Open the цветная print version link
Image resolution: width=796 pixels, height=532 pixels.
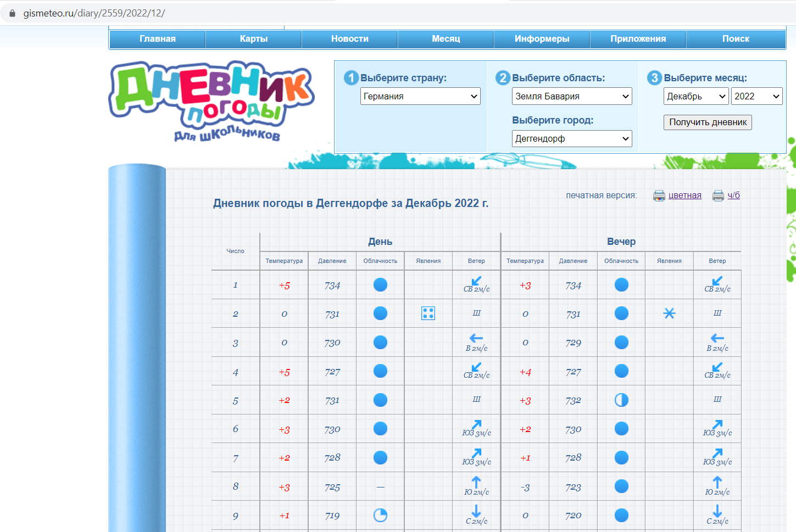click(x=684, y=195)
